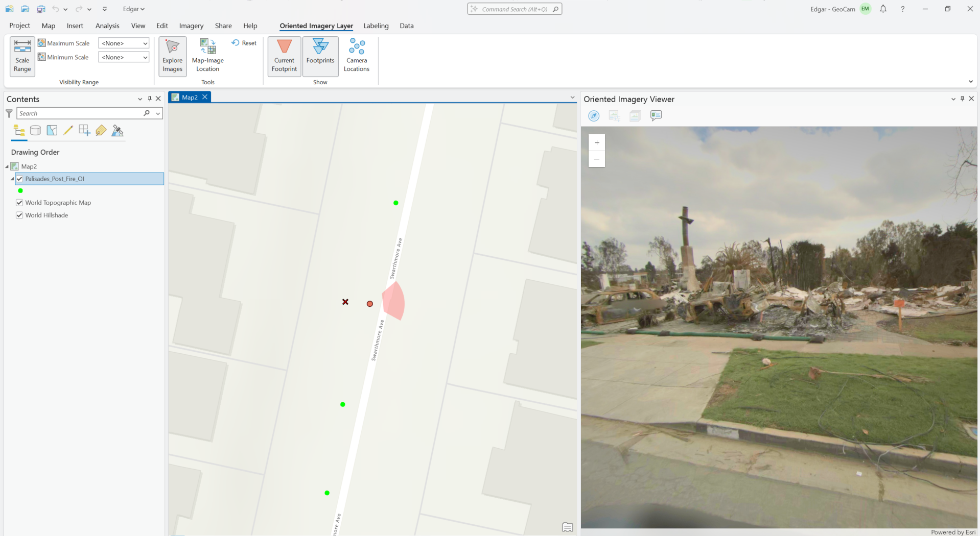
Task: Open the Project menu tab
Action: (x=19, y=26)
